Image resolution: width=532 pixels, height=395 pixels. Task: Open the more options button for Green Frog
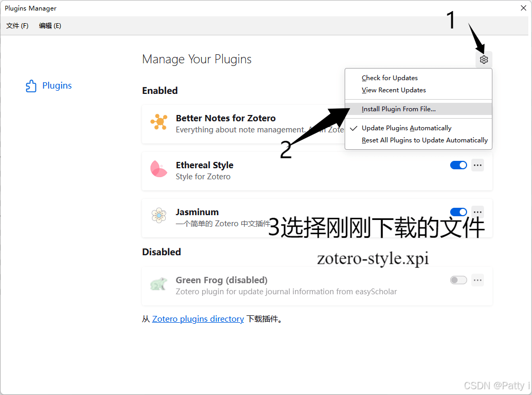click(477, 280)
